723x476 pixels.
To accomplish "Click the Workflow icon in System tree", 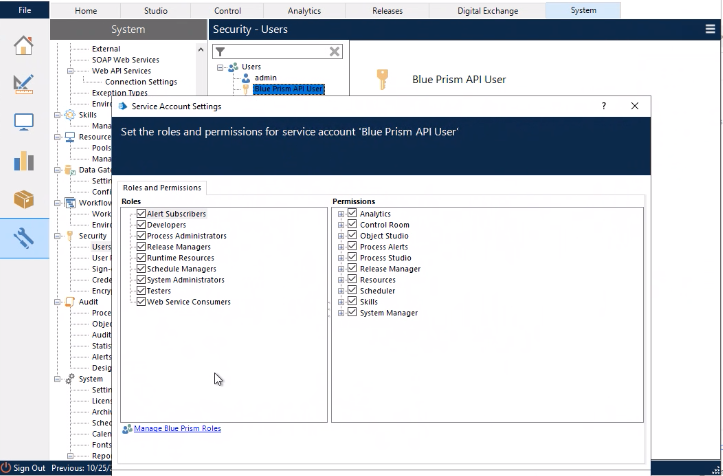I will pyautogui.click(x=70, y=203).
